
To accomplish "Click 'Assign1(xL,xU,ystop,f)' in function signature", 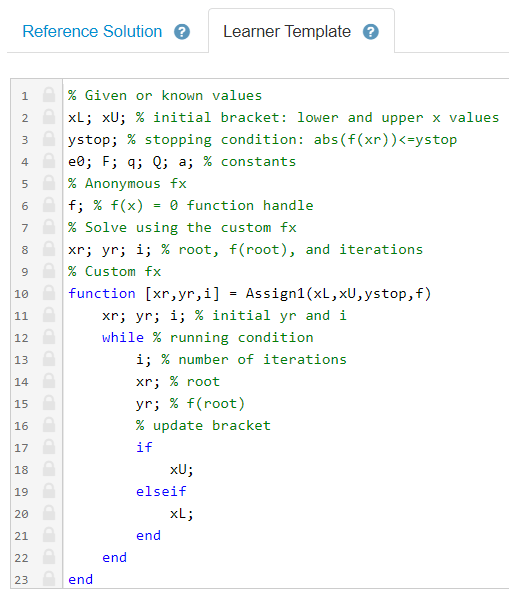I will (338, 294).
